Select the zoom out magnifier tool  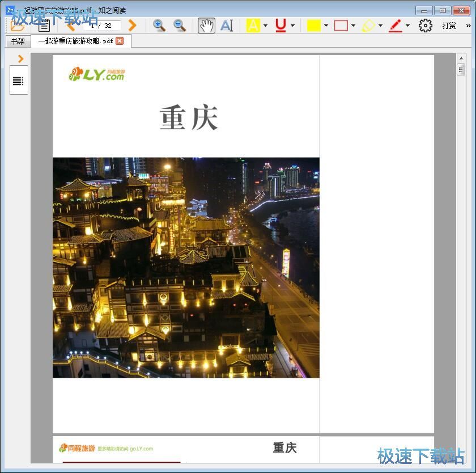(178, 26)
